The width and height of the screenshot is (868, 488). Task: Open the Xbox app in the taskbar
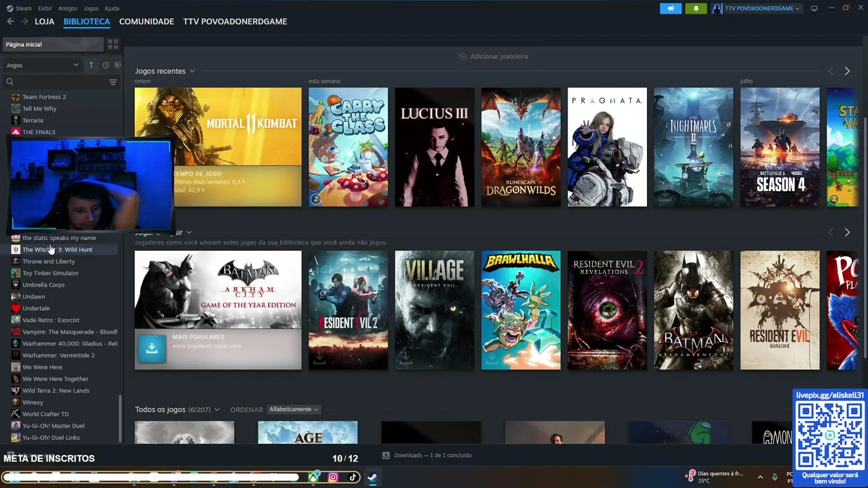[314, 477]
